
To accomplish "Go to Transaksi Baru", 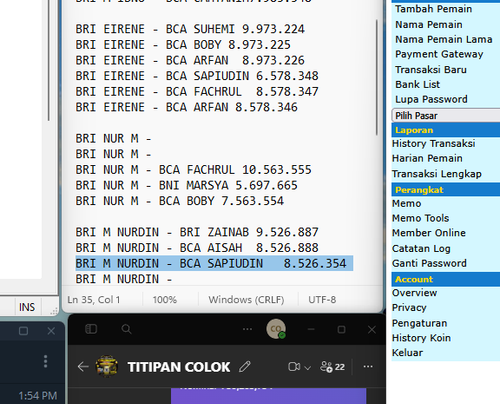I will (431, 69).
